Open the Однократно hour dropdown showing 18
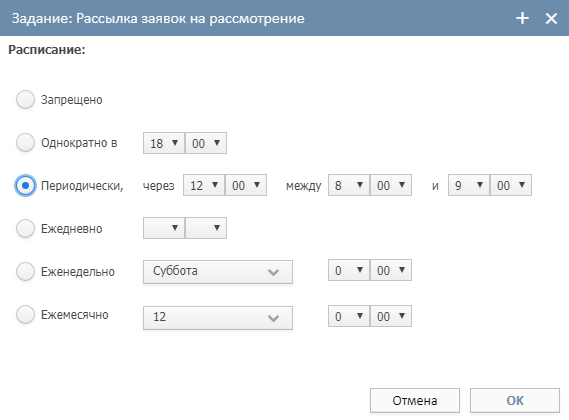569x420 pixels. tap(164, 143)
